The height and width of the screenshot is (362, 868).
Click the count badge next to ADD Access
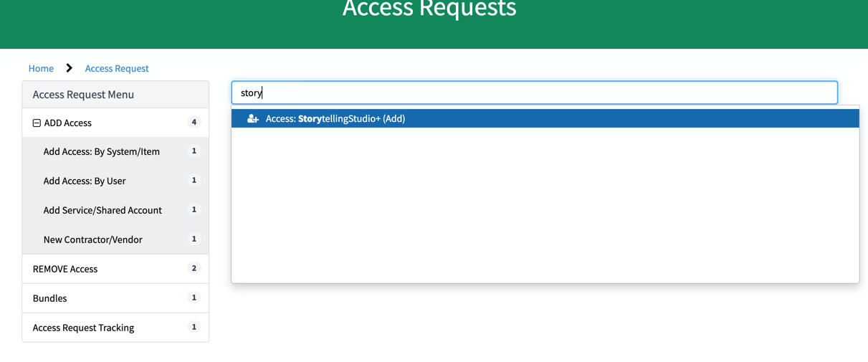(x=194, y=123)
